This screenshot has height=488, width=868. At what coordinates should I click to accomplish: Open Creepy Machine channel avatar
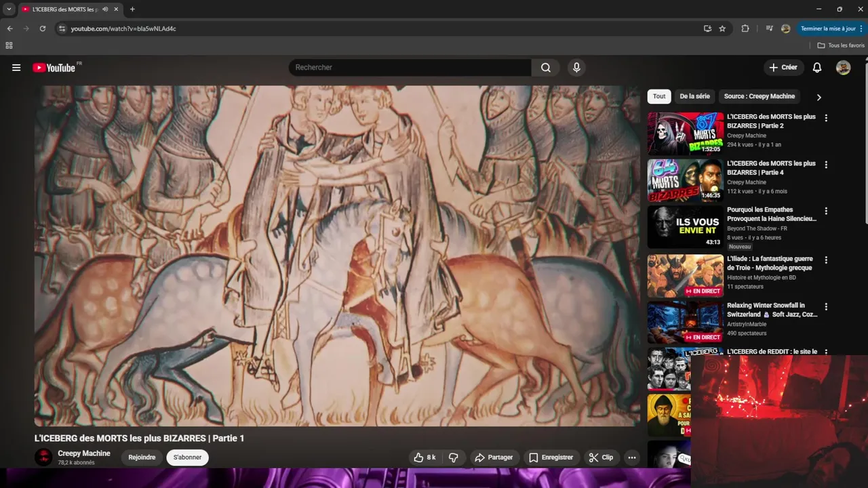pos(43,457)
